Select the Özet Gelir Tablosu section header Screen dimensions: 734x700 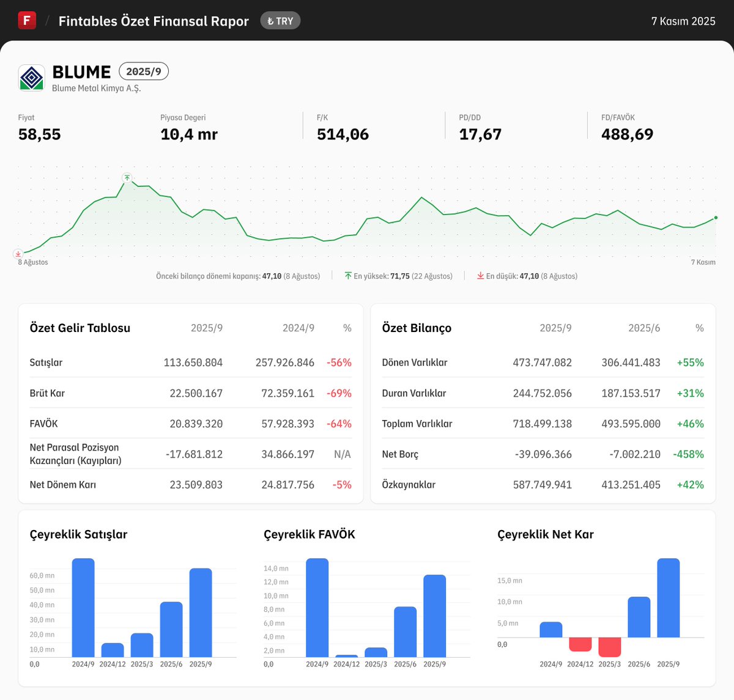pyautogui.click(x=80, y=328)
